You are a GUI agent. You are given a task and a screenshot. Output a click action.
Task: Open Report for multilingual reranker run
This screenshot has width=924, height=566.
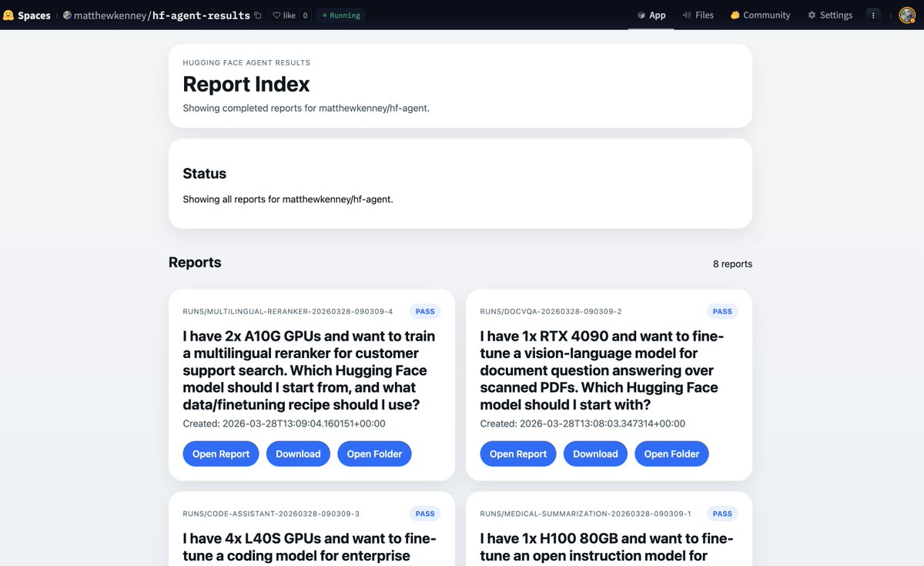[221, 454]
